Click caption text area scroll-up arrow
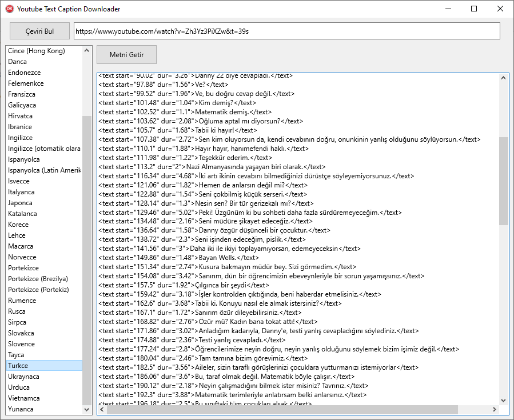The height and width of the screenshot is (420, 514). point(504,78)
